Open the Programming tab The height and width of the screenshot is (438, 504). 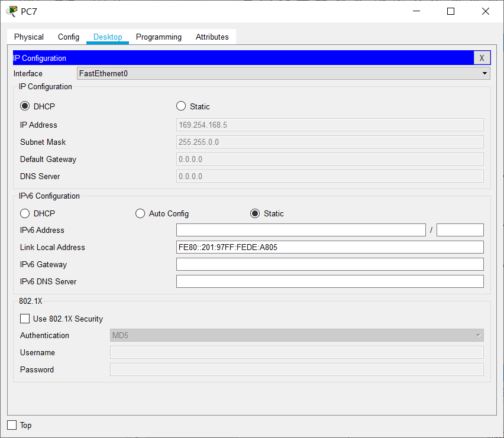159,37
